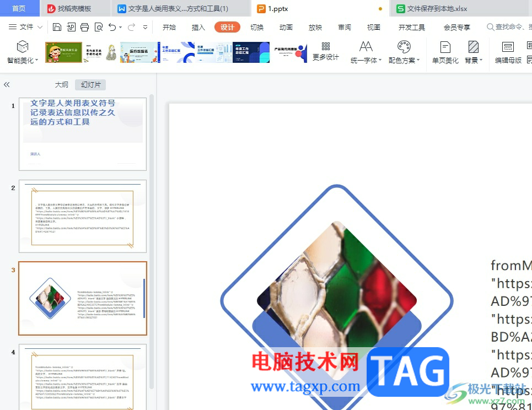This screenshot has width=532, height=410.
Task: Select slide 3 thumbnail
Action: click(x=83, y=299)
